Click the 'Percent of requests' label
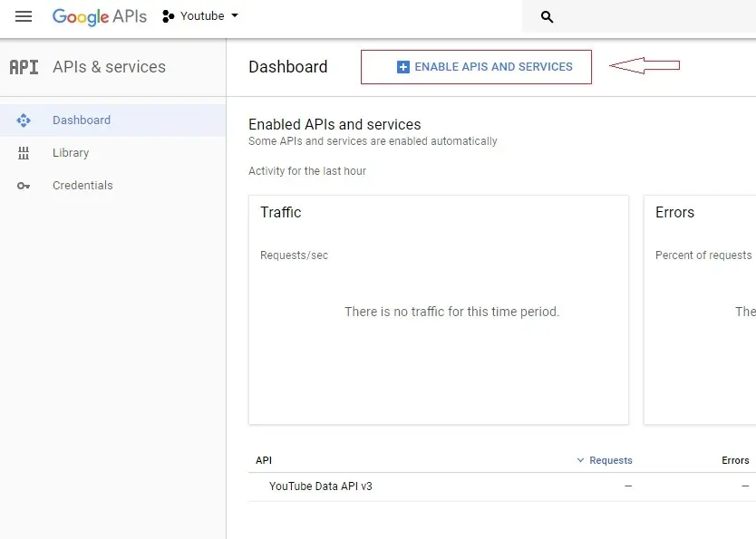Viewport: 756px width, 539px height. (703, 255)
